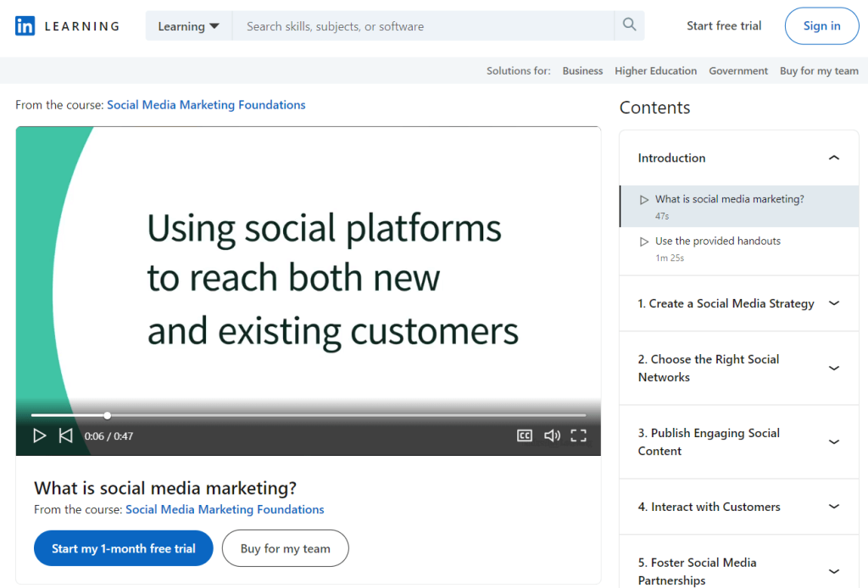Skip to previous video icon
The image size is (868, 588).
[65, 435]
